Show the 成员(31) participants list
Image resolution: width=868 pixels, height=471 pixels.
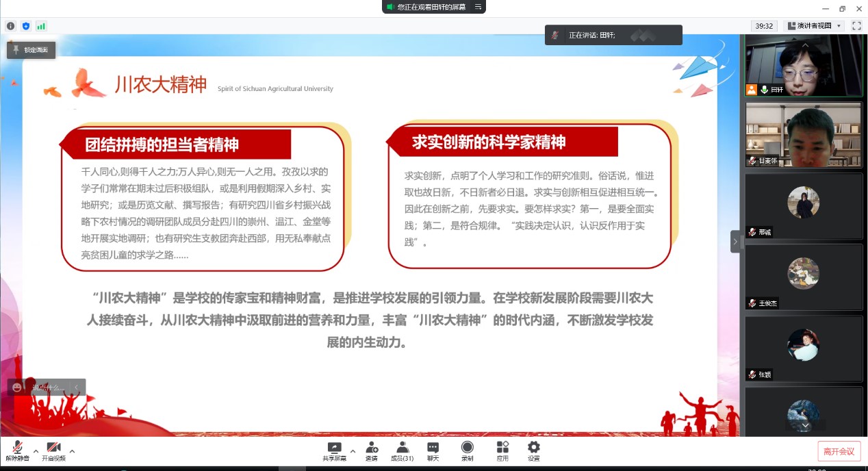(x=402, y=450)
